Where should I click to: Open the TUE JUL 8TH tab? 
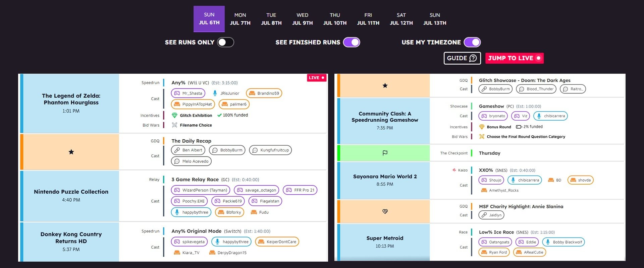click(271, 19)
